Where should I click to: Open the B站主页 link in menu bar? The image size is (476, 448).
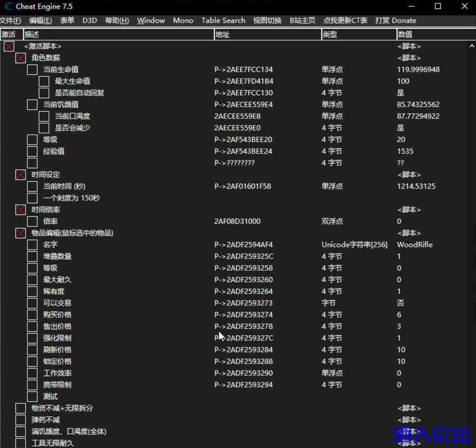click(x=302, y=21)
